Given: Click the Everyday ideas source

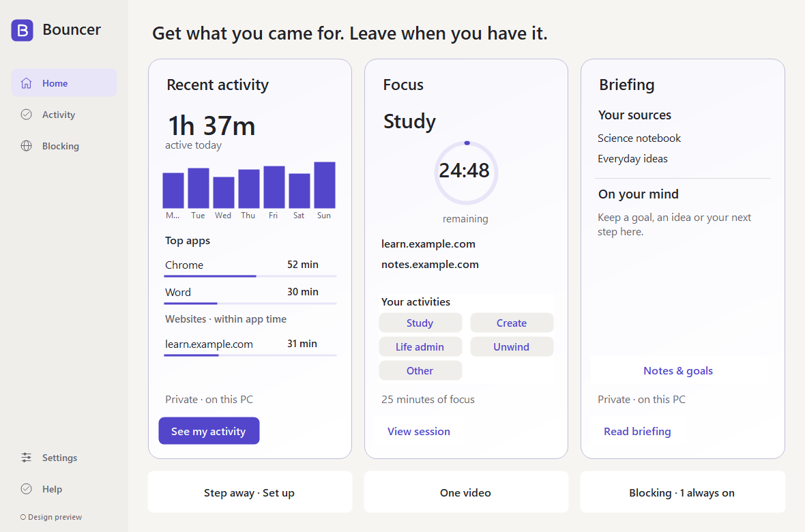Looking at the screenshot, I should tap(632, 159).
